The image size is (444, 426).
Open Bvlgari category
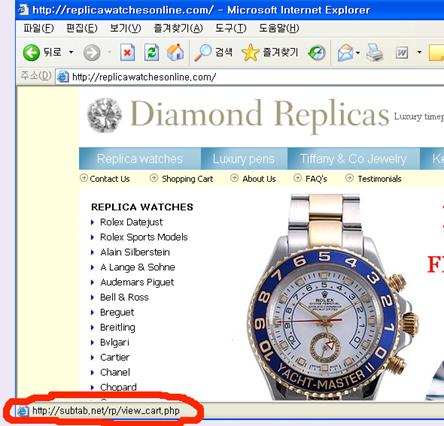coord(115,342)
